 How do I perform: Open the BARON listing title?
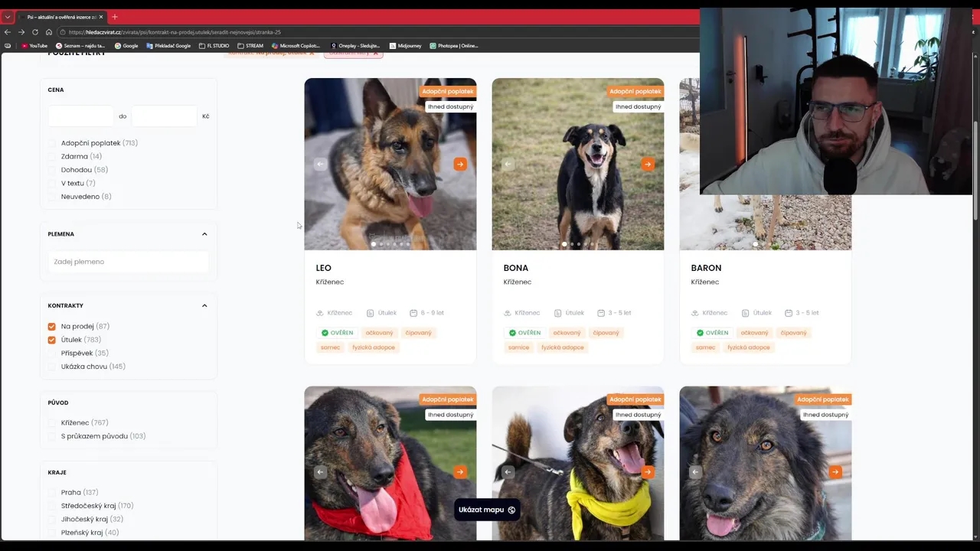[706, 268]
